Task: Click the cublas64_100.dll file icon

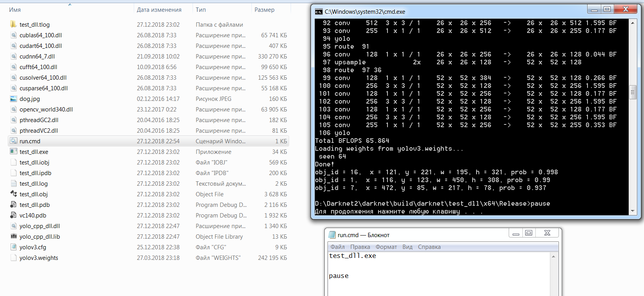Action: pyautogui.click(x=13, y=35)
